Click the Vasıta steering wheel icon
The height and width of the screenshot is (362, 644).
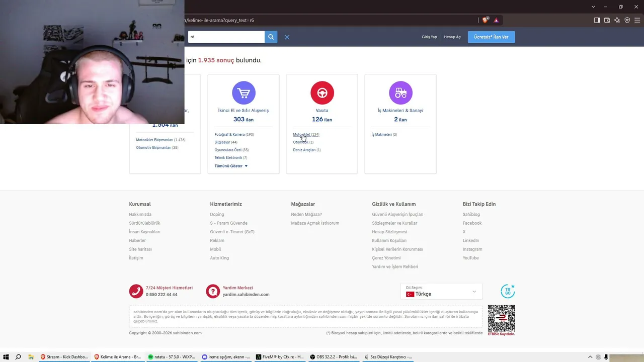tap(322, 93)
